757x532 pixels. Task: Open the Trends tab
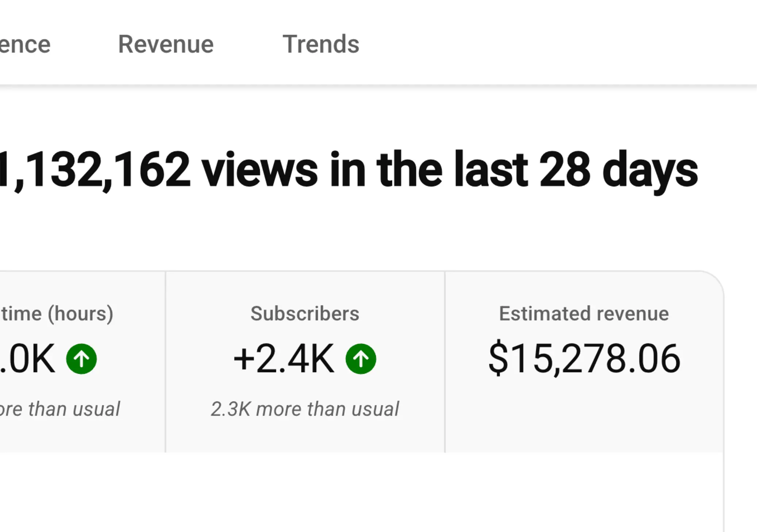point(321,44)
